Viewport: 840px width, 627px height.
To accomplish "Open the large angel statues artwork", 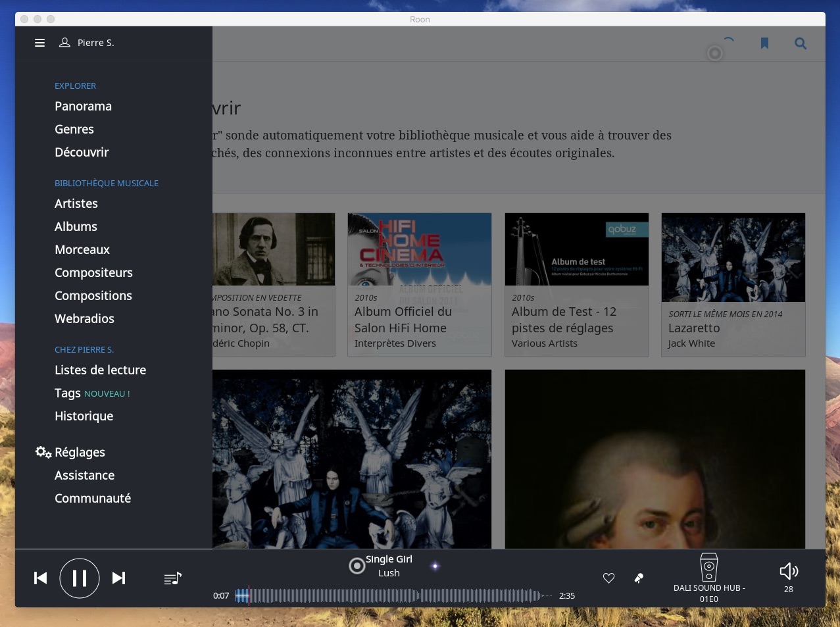I will [352, 459].
